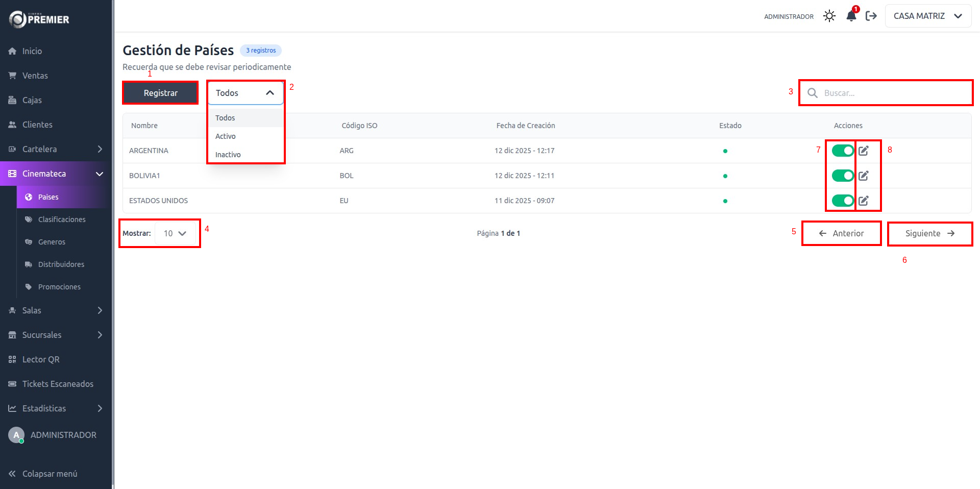Go to next page with Siguiente
980x489 pixels.
[929, 233]
